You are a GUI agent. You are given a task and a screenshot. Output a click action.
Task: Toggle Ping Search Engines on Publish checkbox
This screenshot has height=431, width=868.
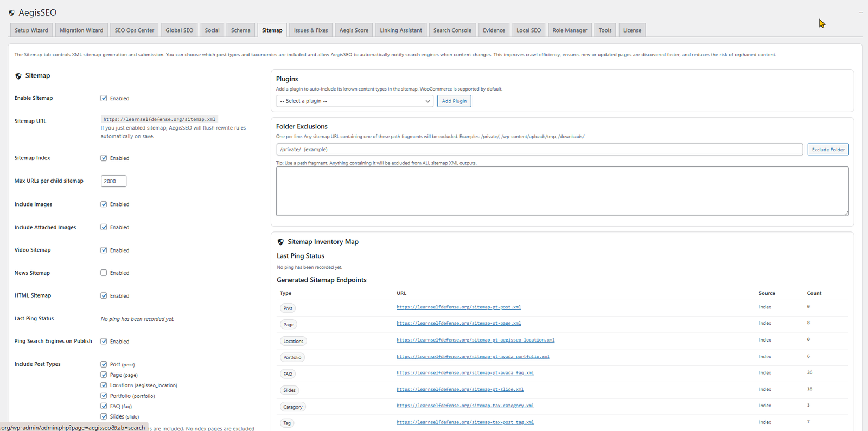(x=104, y=341)
